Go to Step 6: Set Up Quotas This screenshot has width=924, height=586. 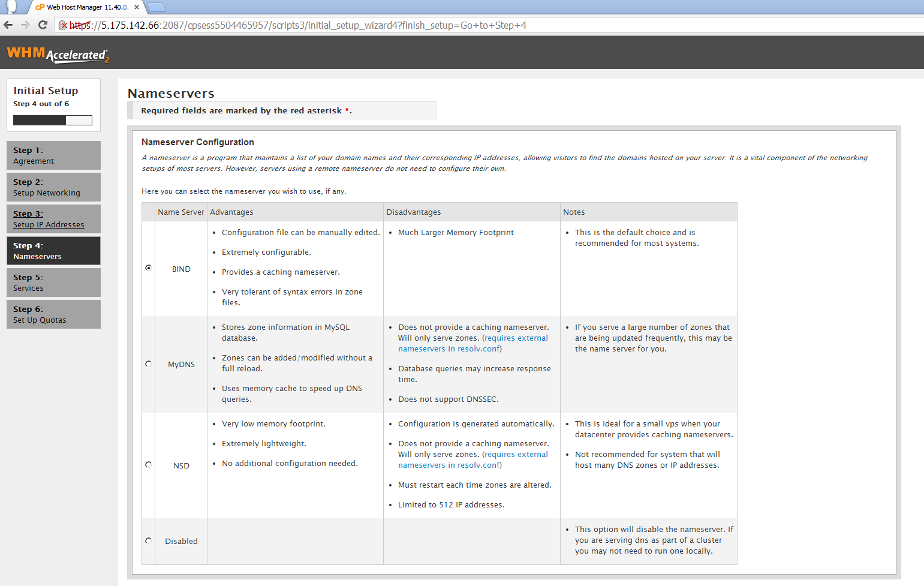53,314
